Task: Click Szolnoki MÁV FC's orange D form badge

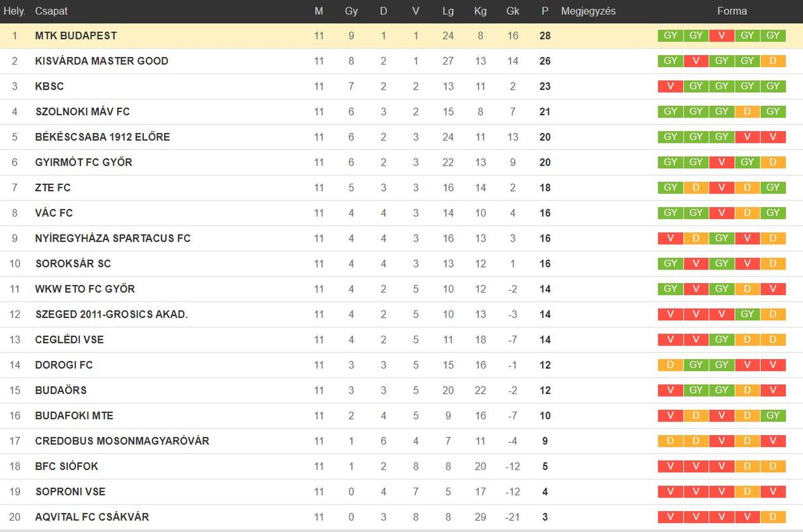Action: 747,112
